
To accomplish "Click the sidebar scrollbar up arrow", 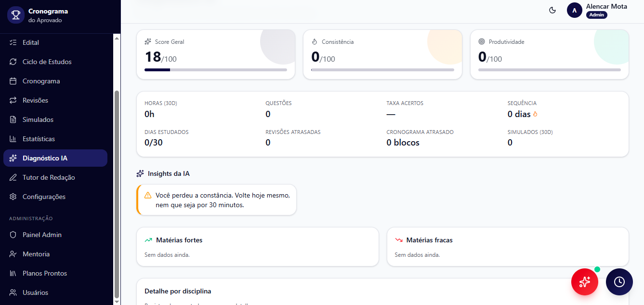I will point(117,38).
